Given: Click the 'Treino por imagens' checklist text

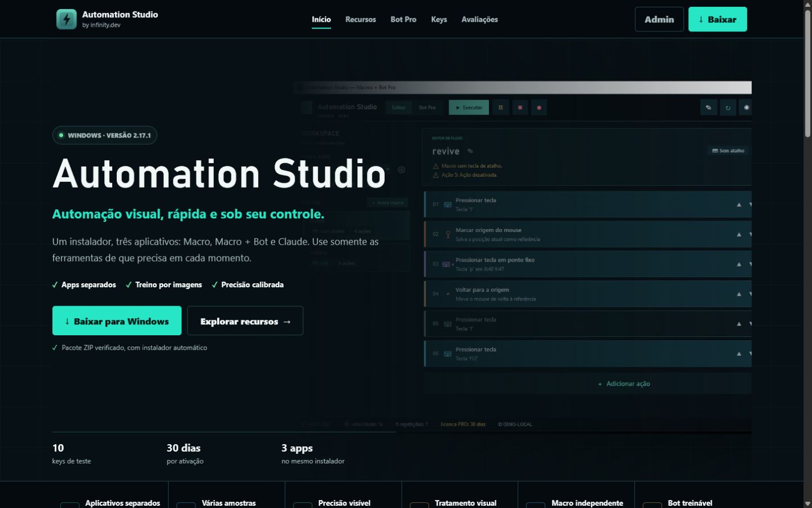Looking at the screenshot, I should point(169,285).
